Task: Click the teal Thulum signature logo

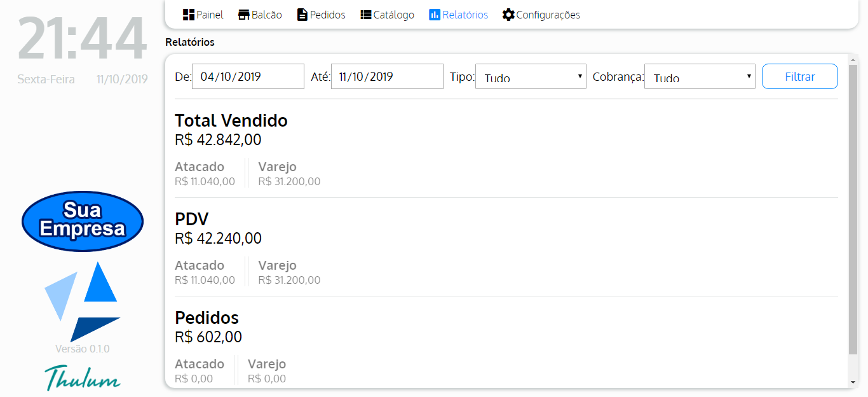Action: (83, 377)
